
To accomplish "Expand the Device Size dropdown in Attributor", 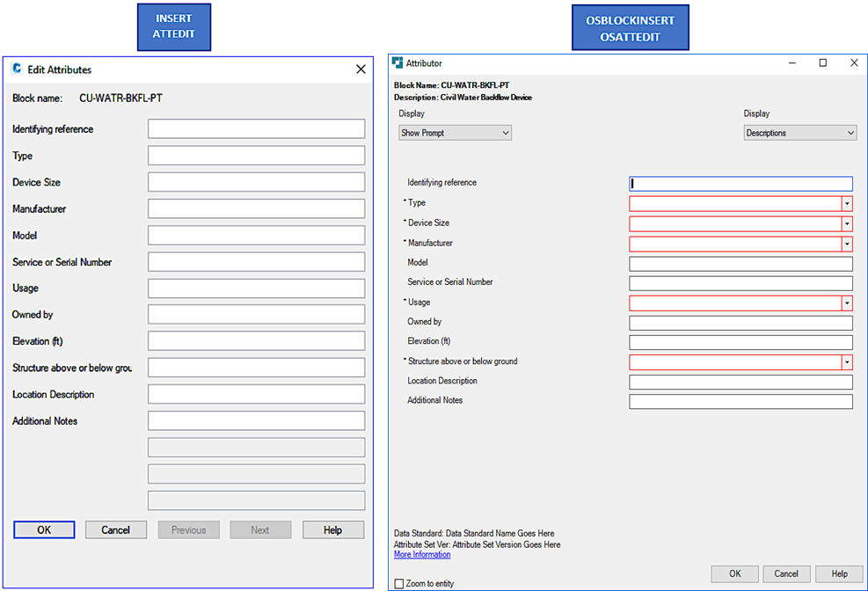I will pyautogui.click(x=847, y=223).
